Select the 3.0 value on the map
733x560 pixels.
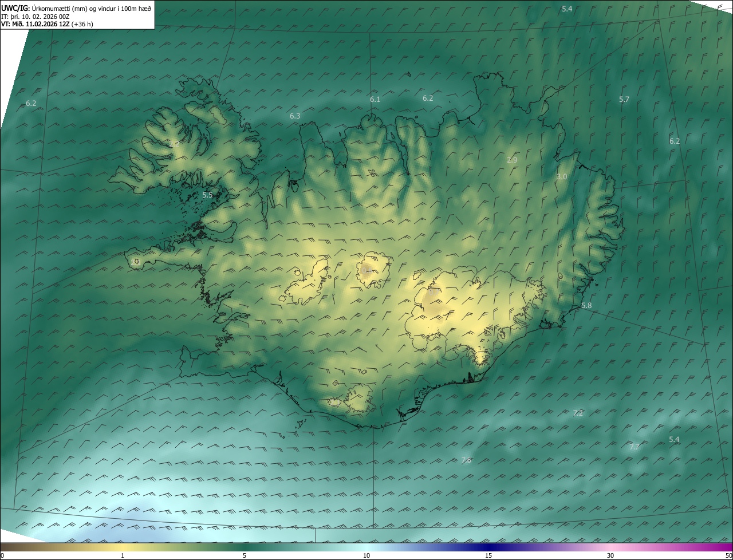562,177
